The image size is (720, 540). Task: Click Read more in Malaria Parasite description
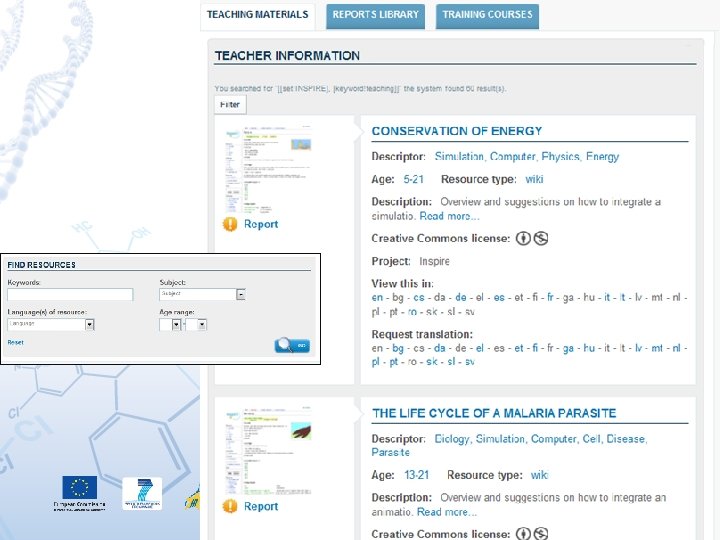pos(447,512)
